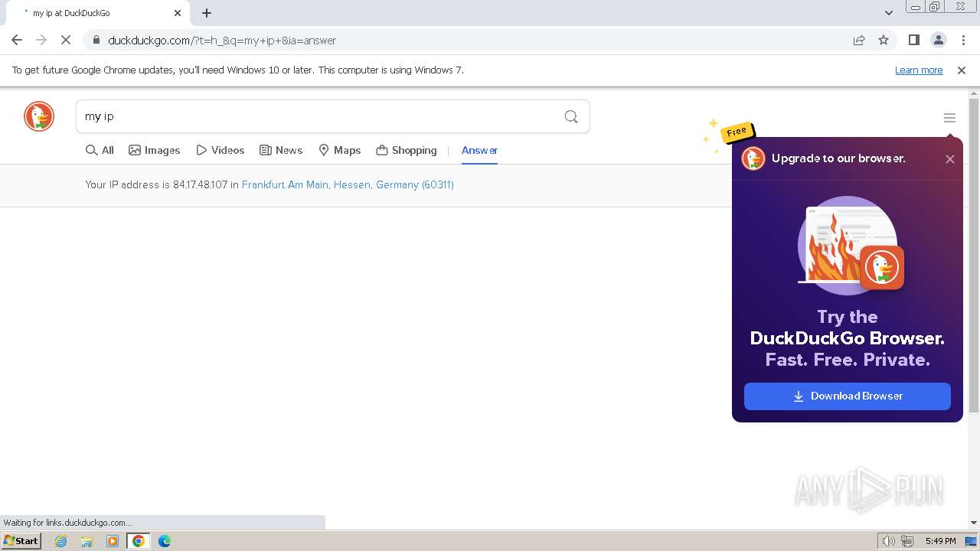
Task: Close the Upgrade browser popup
Action: pos(950,159)
